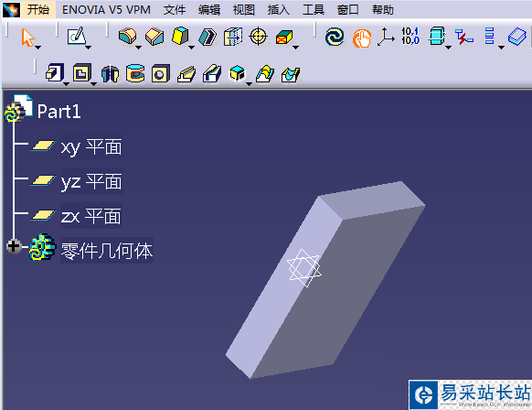Screen dimensions: 532x410
Task: Click the 10.1/10.0 Mean Dimensions icon
Action: point(410,37)
